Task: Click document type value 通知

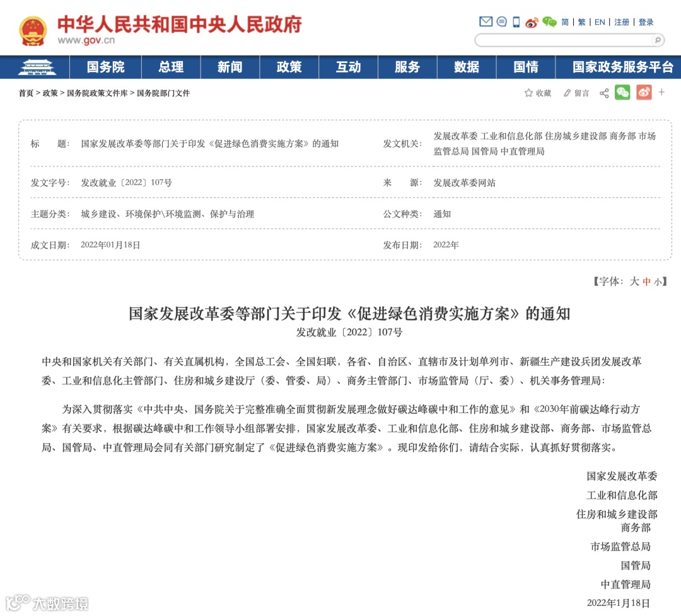Action: click(442, 214)
